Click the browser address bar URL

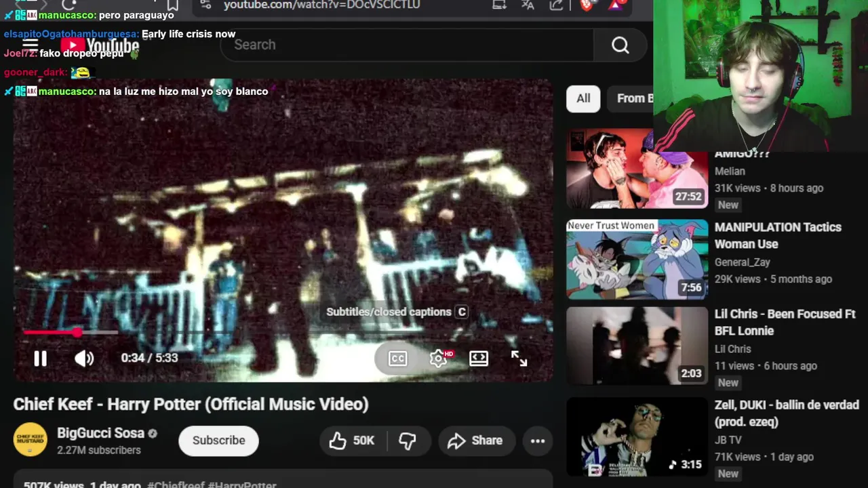[321, 5]
